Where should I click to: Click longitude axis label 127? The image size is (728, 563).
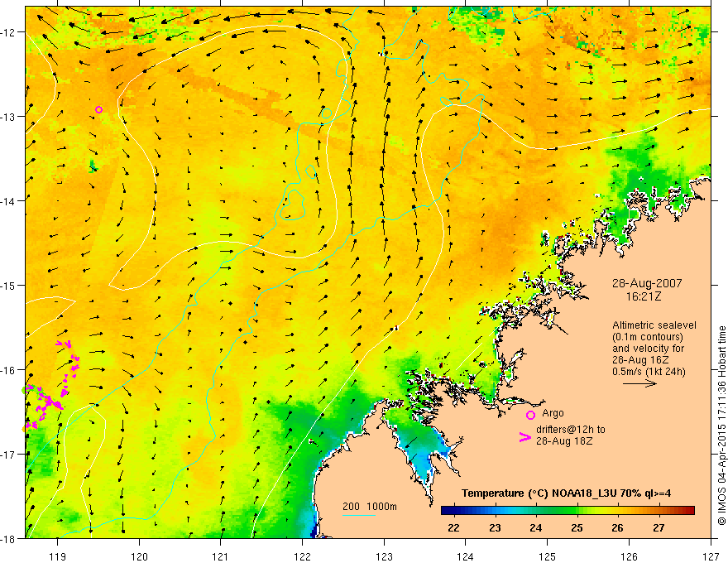click(x=711, y=556)
